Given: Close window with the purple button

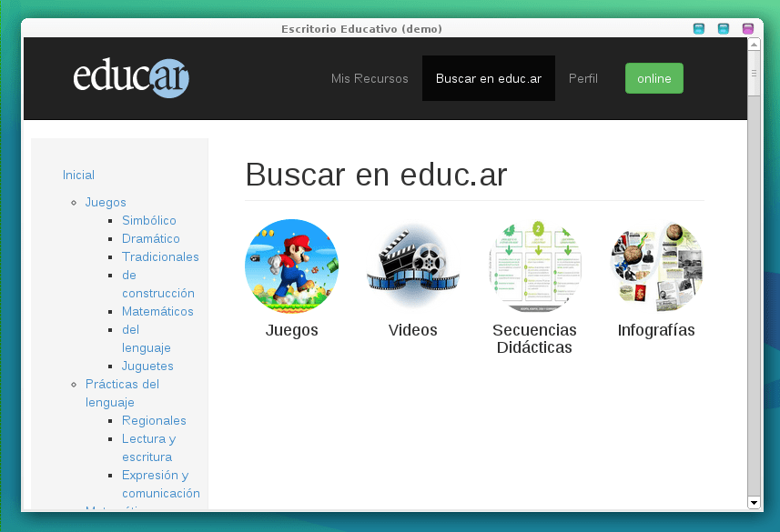Looking at the screenshot, I should coord(747,29).
